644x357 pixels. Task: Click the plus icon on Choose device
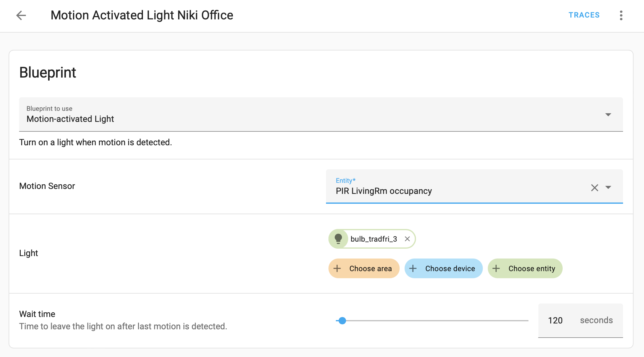(413, 268)
